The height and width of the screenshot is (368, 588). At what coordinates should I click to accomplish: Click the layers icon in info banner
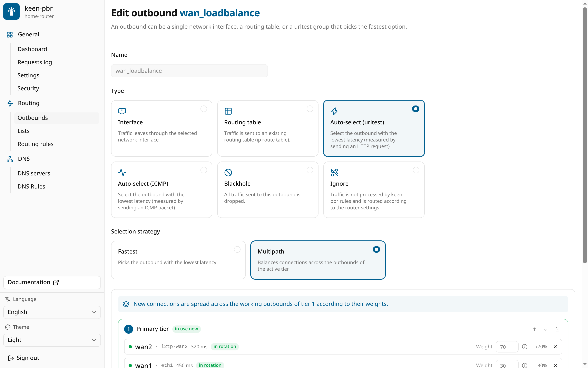coord(126,304)
